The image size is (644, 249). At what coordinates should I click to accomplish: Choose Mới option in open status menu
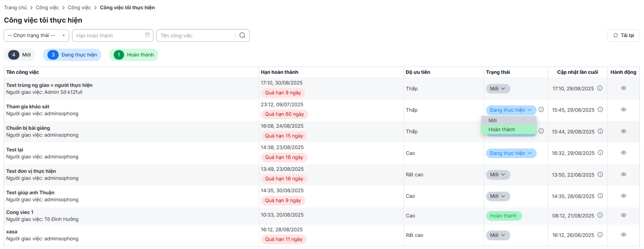click(x=493, y=120)
